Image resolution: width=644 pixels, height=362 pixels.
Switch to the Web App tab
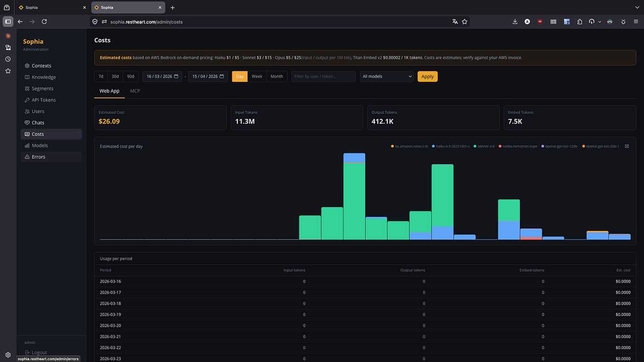point(109,91)
